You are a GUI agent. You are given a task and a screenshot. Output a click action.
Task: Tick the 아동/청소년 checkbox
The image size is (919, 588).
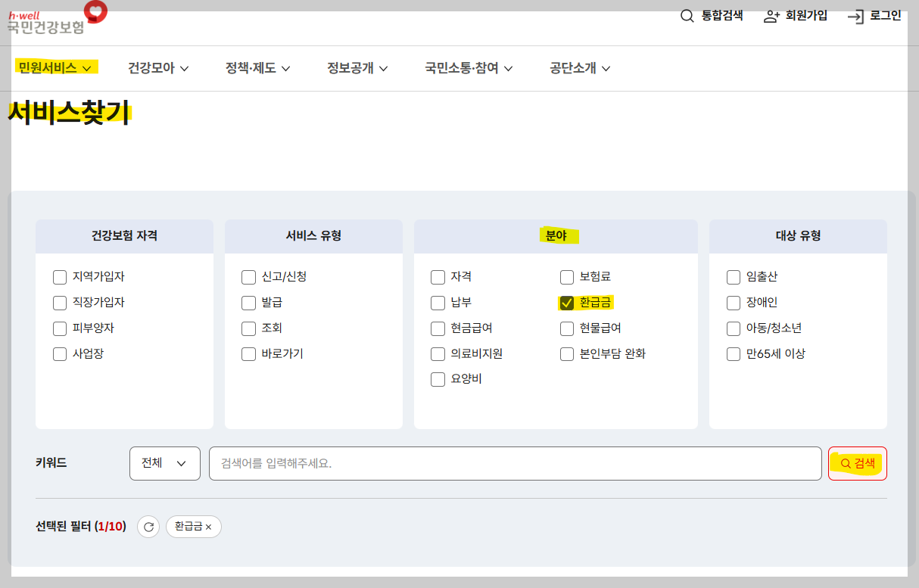(x=733, y=328)
